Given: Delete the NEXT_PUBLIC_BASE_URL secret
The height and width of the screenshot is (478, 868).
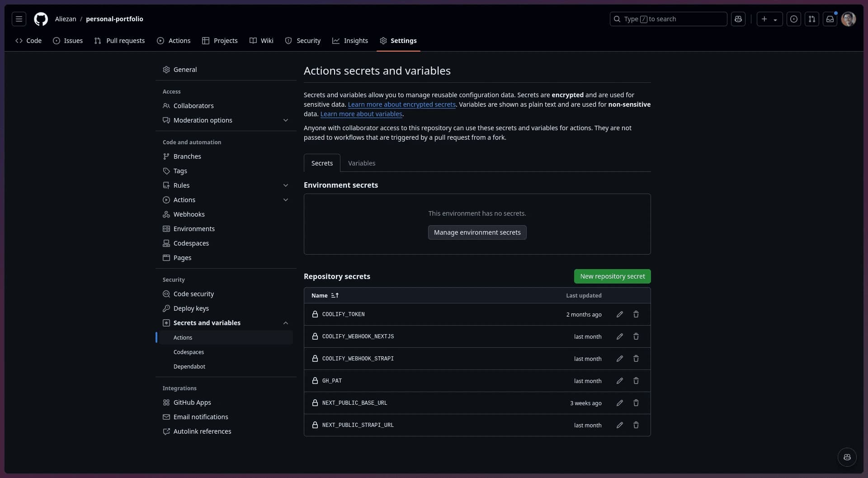Looking at the screenshot, I should pos(636,403).
